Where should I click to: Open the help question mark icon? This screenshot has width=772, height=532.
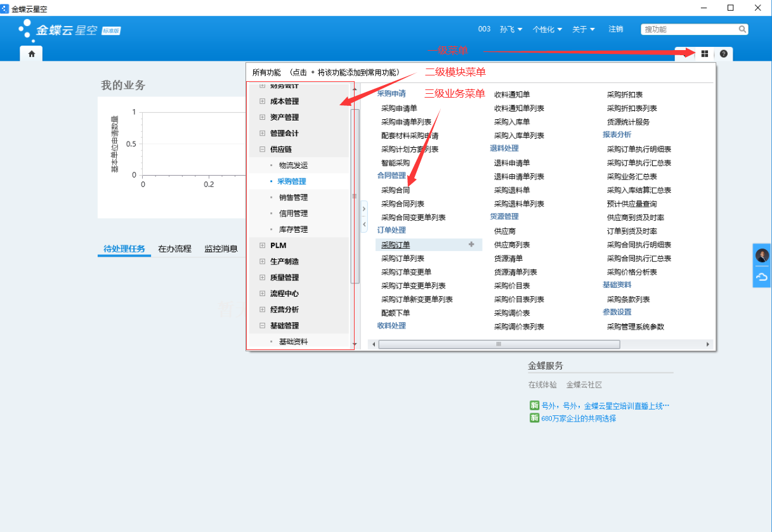coord(724,54)
